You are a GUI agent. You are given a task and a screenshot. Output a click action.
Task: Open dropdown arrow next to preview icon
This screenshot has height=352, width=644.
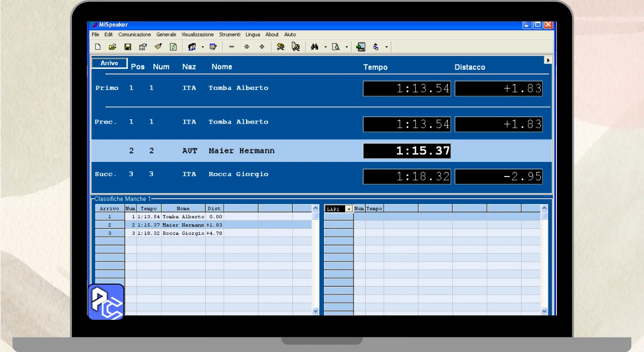[x=347, y=47]
